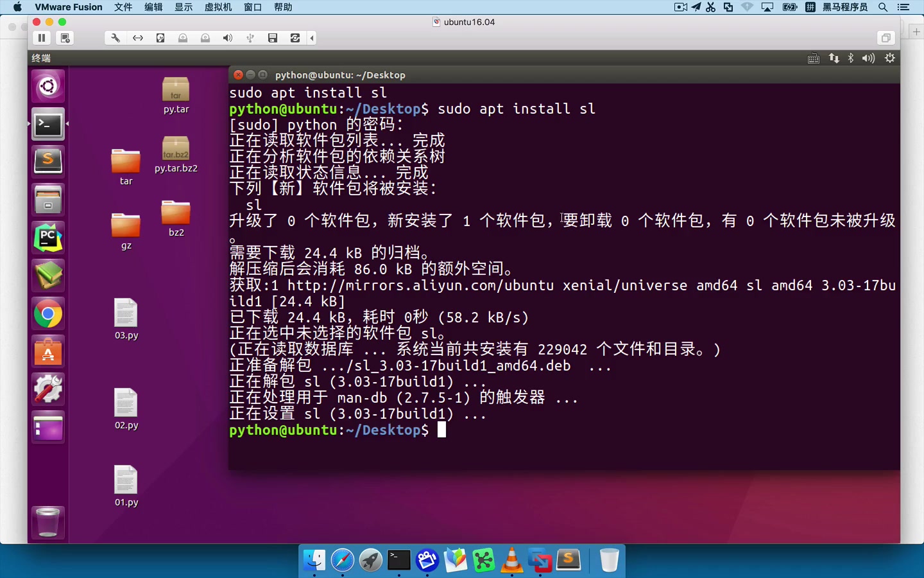Open Safari from the macOS Dock

[x=343, y=560]
